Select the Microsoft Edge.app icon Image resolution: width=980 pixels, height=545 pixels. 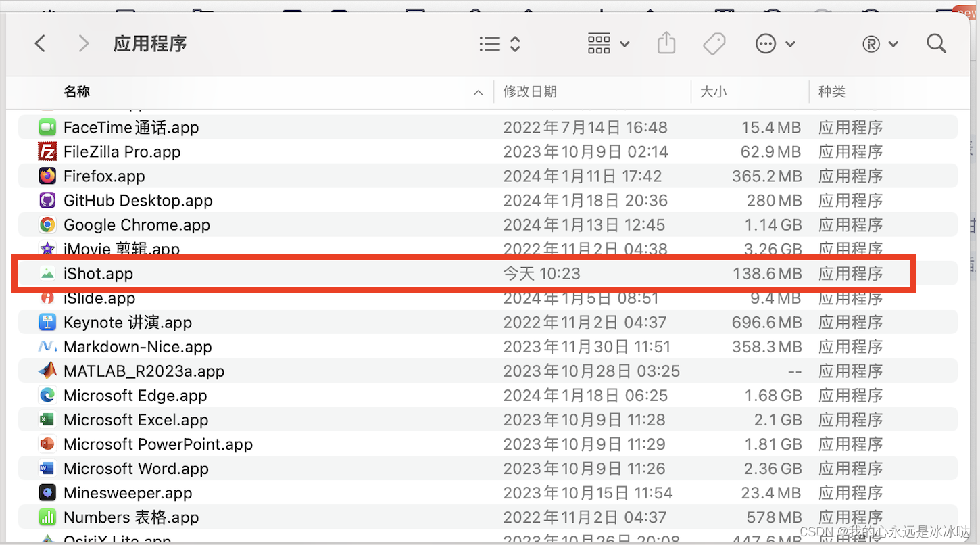tap(47, 395)
